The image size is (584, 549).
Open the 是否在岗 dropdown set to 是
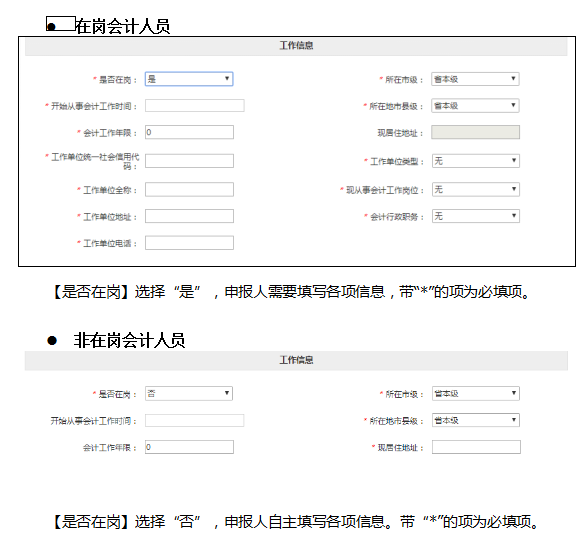(189, 79)
